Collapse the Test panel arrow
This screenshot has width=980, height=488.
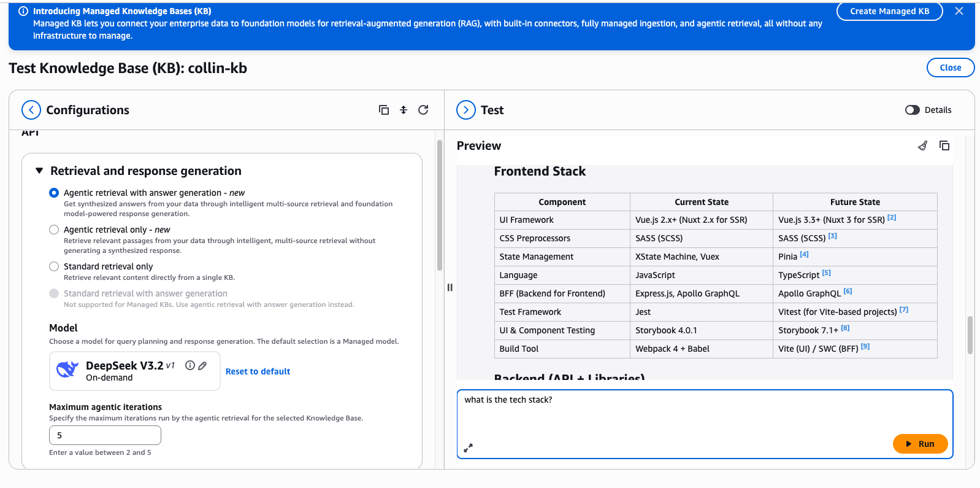(x=466, y=110)
